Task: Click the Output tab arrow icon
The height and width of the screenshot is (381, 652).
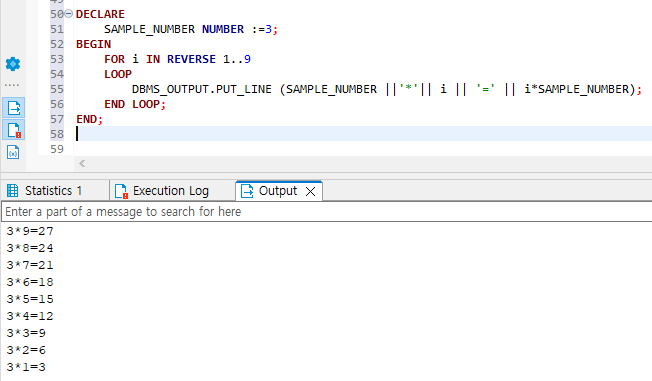Action: [x=247, y=191]
